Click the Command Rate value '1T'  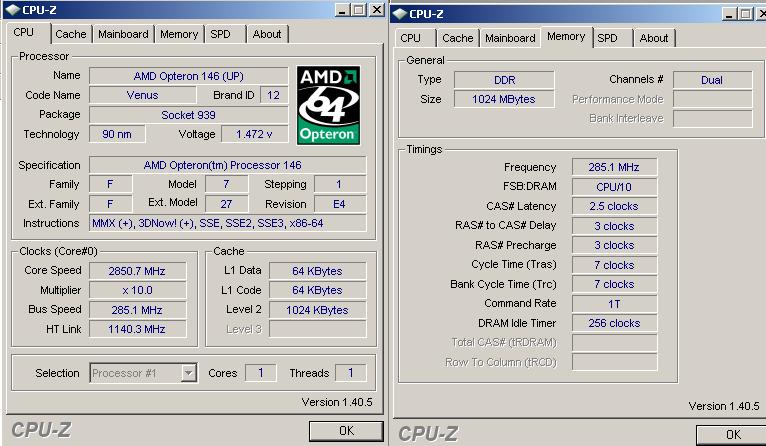coord(614,304)
